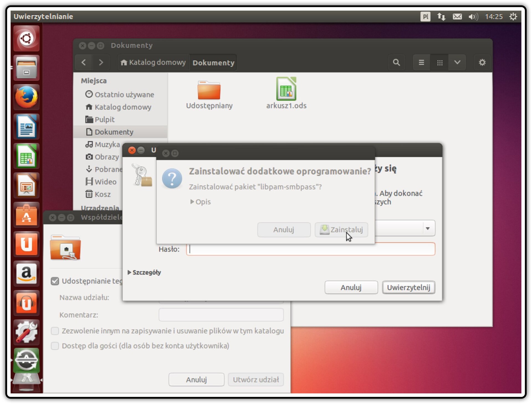Screen dimensions: 532x404
Task: Click Anuluj in the install software dialog
Action: (x=284, y=230)
